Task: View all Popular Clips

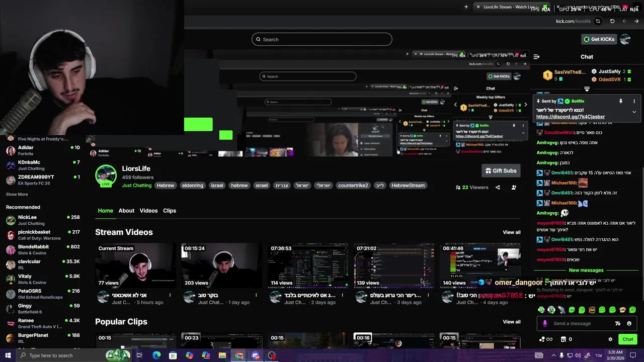Action: (x=512, y=322)
